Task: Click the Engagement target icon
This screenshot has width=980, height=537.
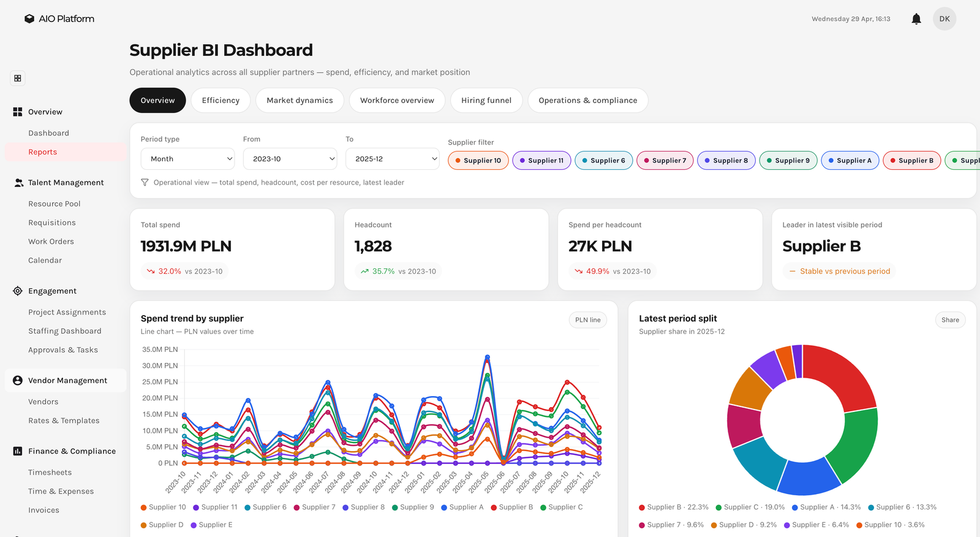Action: click(18, 291)
